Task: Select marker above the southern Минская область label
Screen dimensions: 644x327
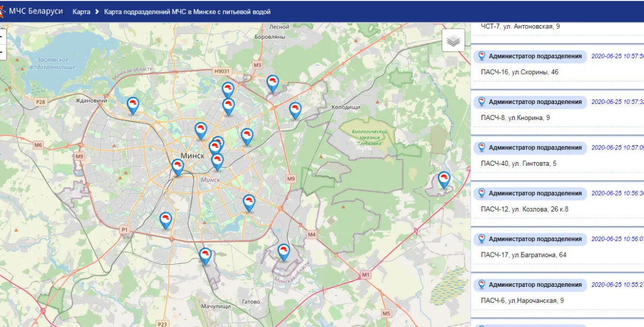Action: point(283,253)
